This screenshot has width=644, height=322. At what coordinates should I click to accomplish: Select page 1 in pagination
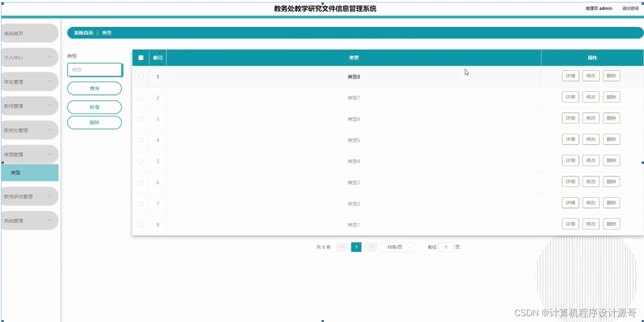[x=356, y=247]
